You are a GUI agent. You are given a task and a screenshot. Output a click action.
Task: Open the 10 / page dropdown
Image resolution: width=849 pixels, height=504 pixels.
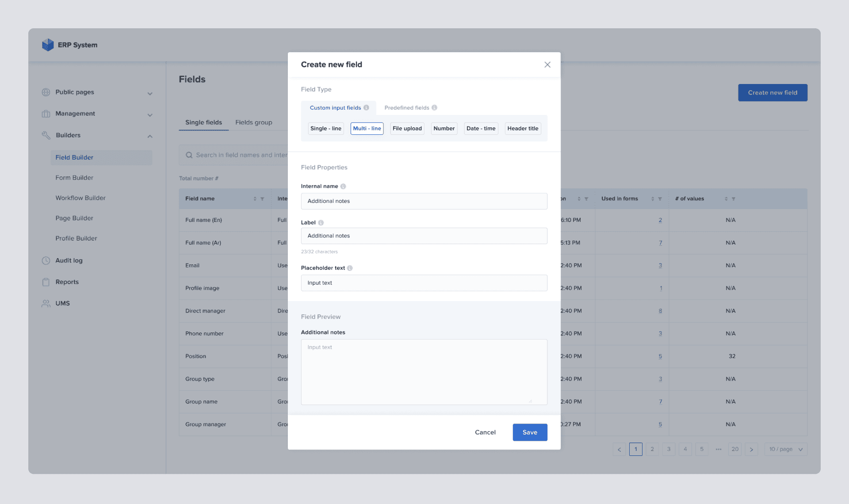tap(786, 449)
